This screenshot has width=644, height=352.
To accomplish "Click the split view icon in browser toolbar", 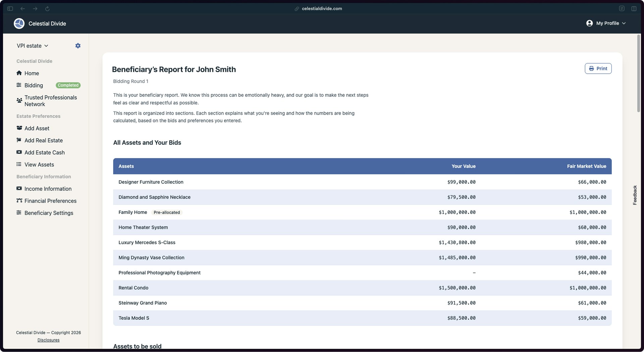I will pyautogui.click(x=634, y=9).
